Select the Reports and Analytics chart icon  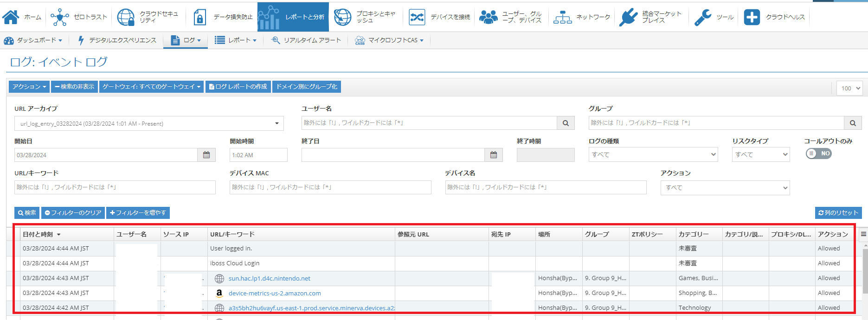point(269,17)
